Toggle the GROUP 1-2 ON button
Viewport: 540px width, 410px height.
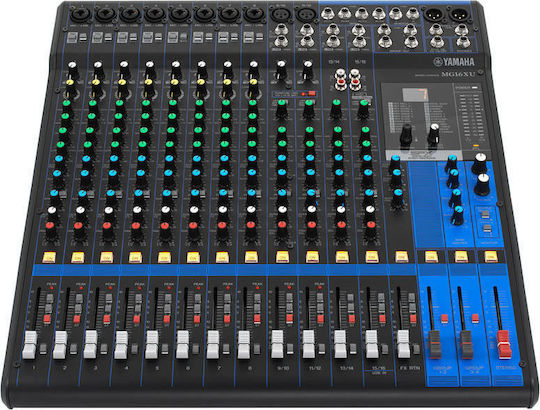pos(431,256)
